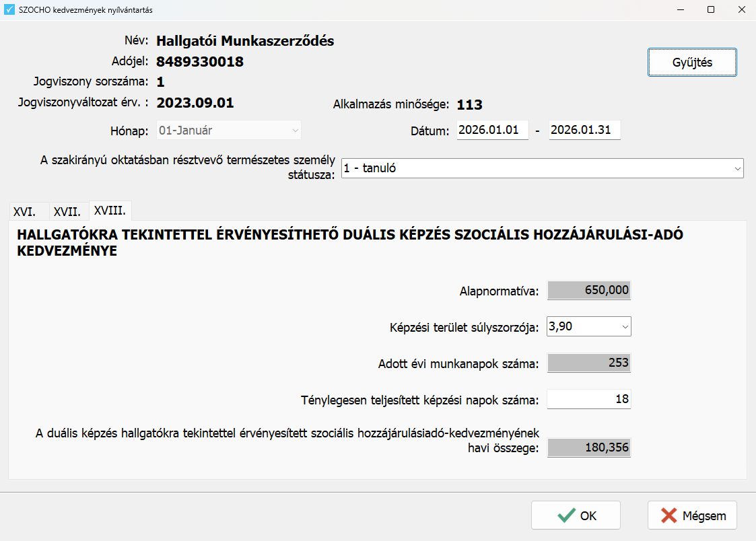
Task: Minimize the SZOCHO kedvezmények window
Action: pyautogui.click(x=679, y=10)
